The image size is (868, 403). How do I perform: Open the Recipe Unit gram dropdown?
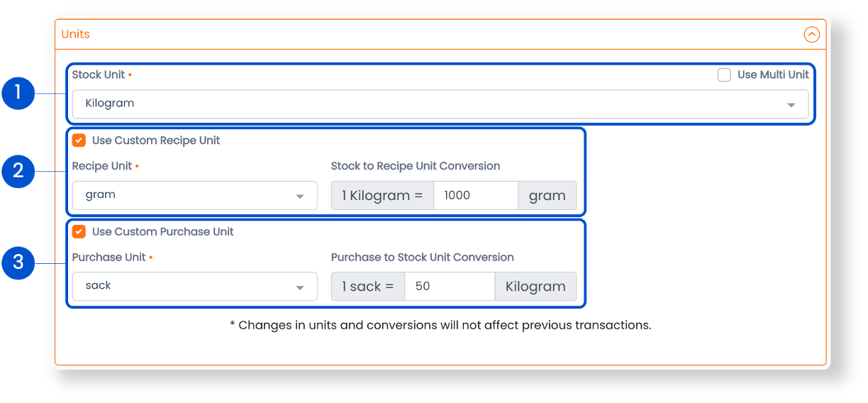(x=194, y=195)
